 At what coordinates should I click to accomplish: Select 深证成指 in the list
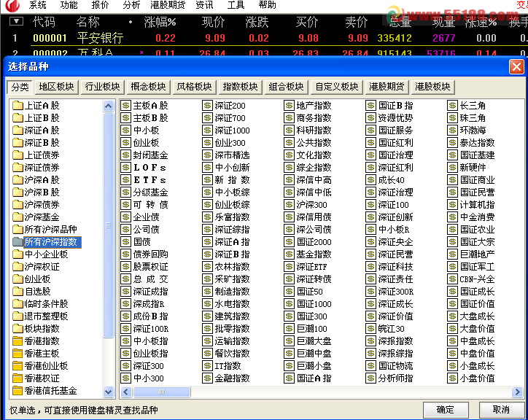tap(150, 292)
